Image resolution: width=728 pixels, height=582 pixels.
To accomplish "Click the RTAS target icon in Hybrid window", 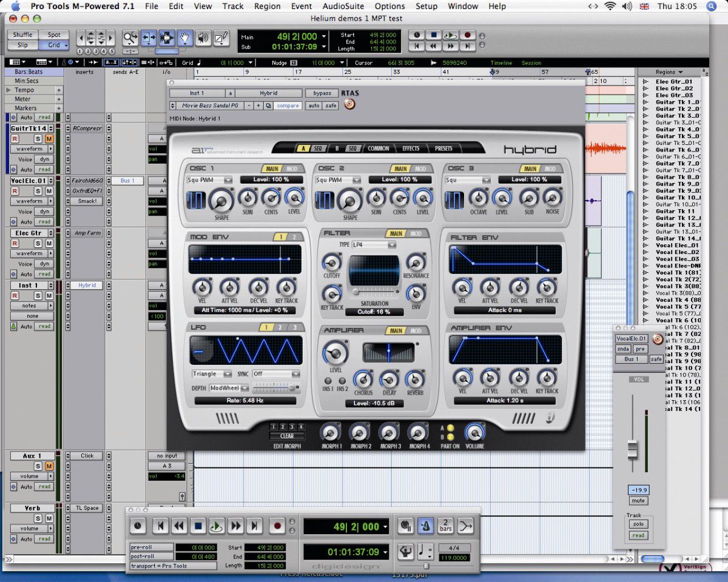I will click(349, 104).
